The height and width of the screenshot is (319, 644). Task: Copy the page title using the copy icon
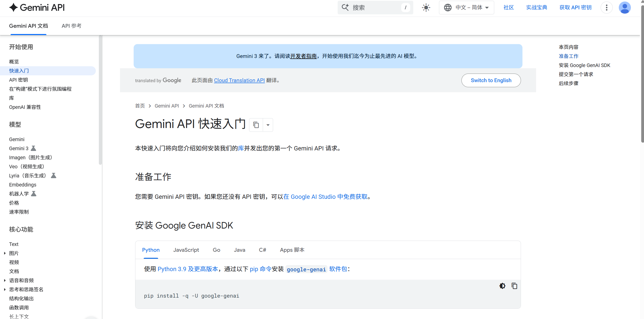[x=256, y=125]
